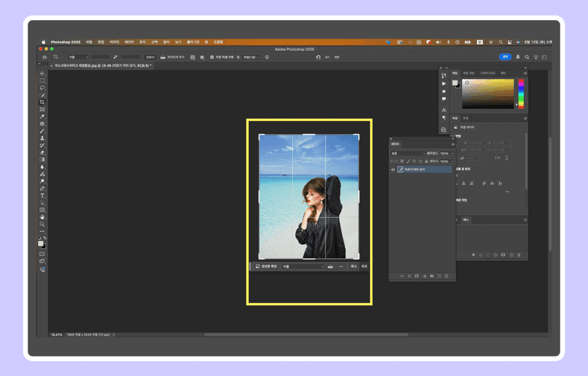Viewport: 588px width, 376px height.
Task: Select the Lasso tool
Action: click(42, 88)
